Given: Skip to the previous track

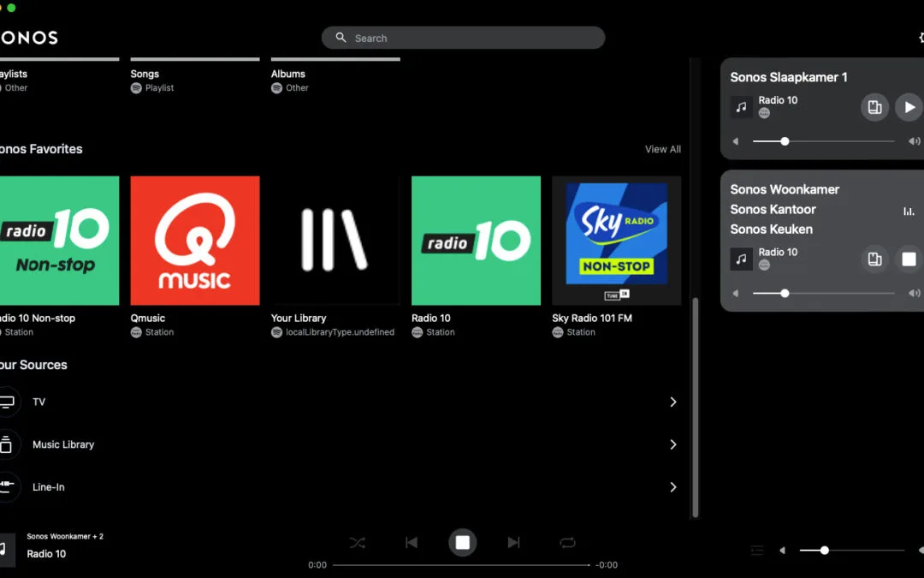Looking at the screenshot, I should point(412,543).
